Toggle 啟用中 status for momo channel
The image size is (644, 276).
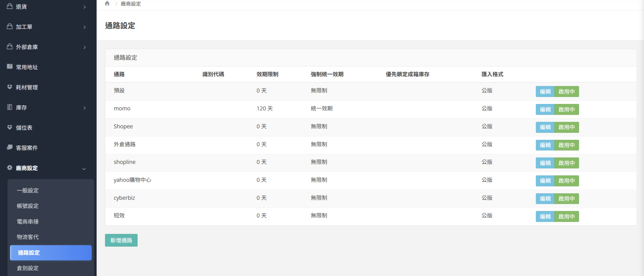point(566,109)
